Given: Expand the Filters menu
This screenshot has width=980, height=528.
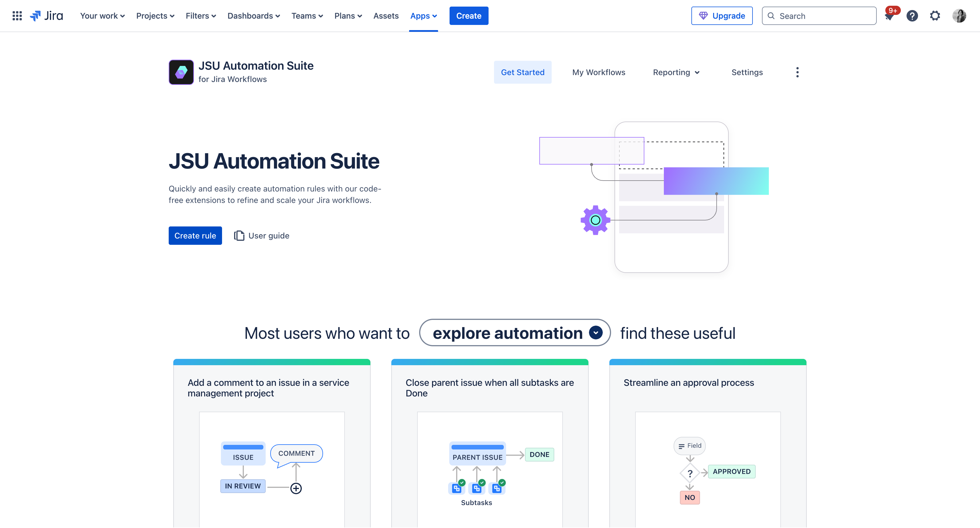Looking at the screenshot, I should (x=201, y=15).
